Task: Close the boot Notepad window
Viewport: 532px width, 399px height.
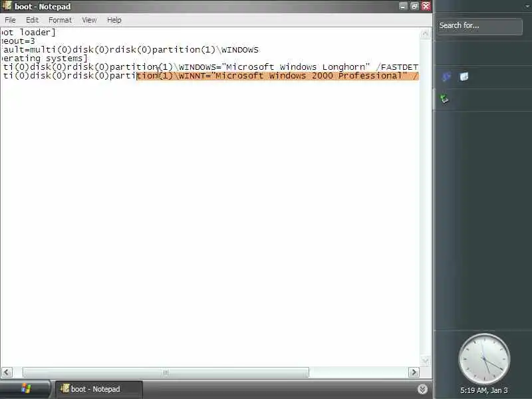Action: [x=426, y=6]
